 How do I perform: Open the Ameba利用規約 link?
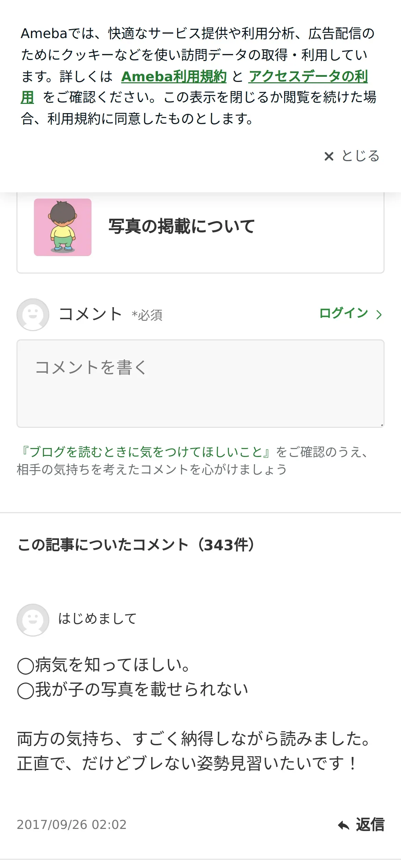click(x=174, y=76)
